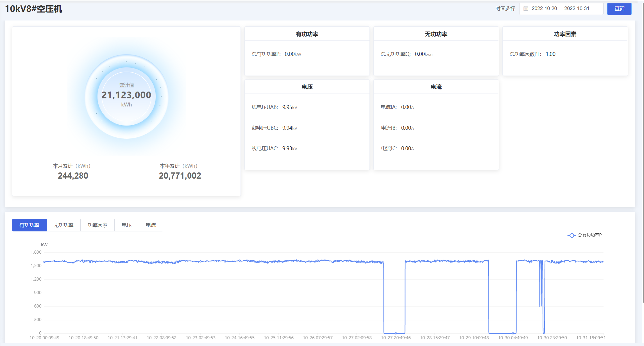Switch to the 无功功率 chart tab
This screenshot has width=644, height=346.
tap(64, 225)
